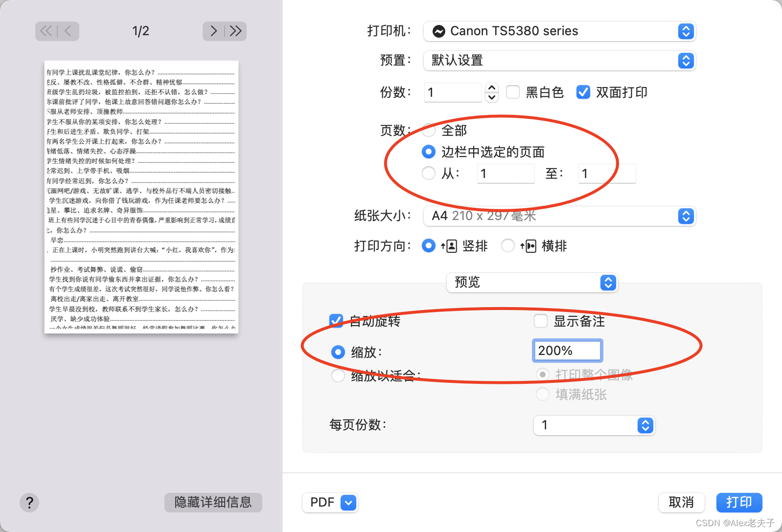The height and width of the screenshot is (532, 782).
Task: Click the 份数 copies input field
Action: 453,92
